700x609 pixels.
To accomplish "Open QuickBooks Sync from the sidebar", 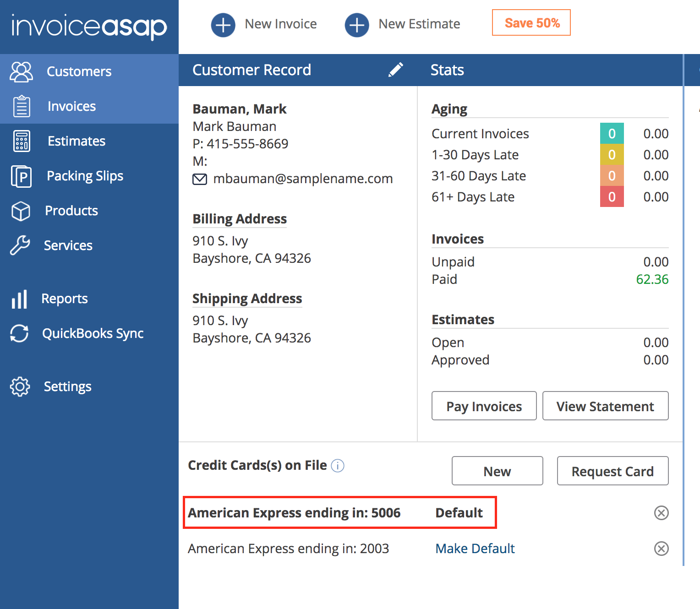I will click(93, 333).
